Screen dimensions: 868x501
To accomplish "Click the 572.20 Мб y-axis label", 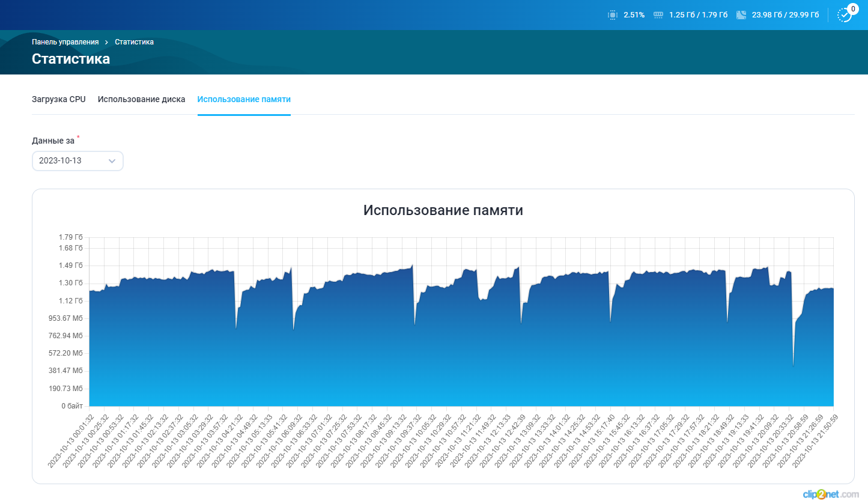I will pos(66,353).
